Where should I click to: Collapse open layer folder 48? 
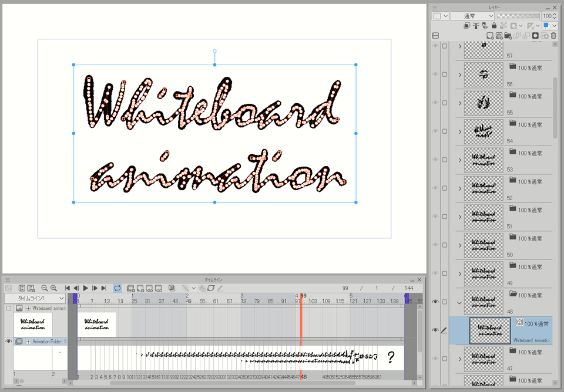click(x=459, y=303)
